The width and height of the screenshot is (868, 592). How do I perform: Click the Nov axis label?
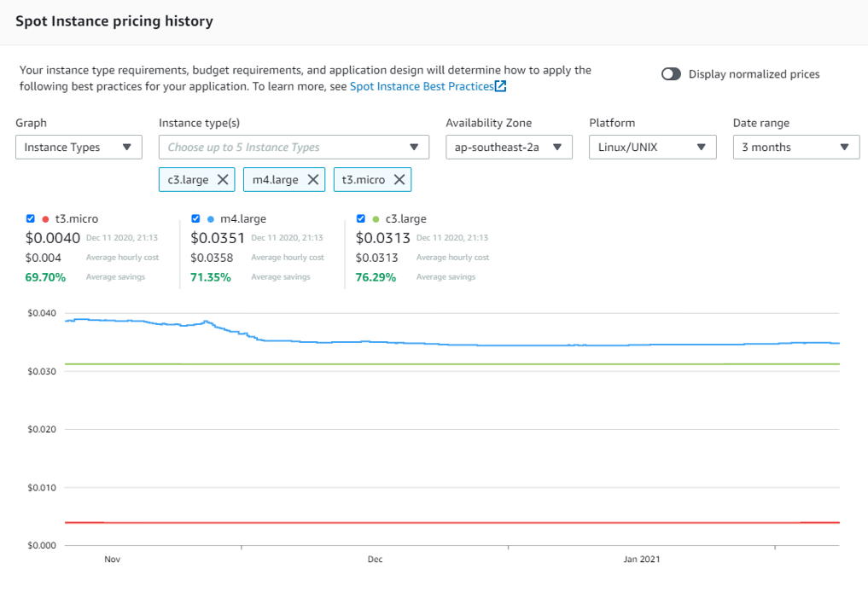113,560
